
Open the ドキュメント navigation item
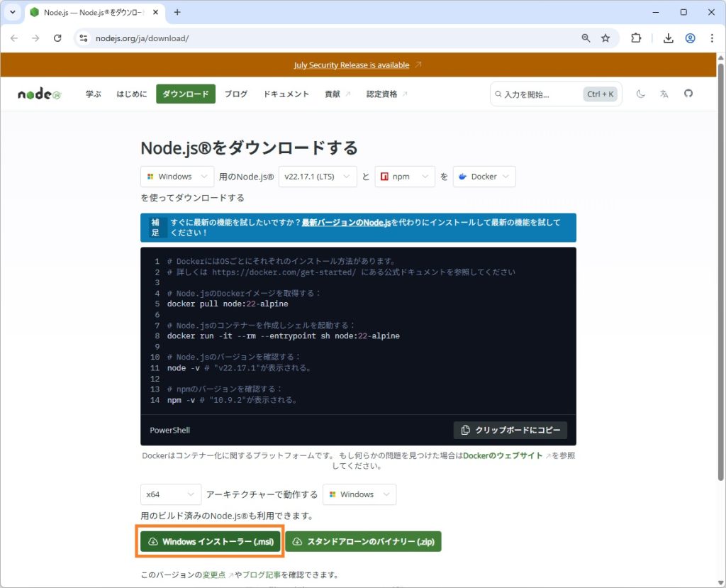[286, 94]
